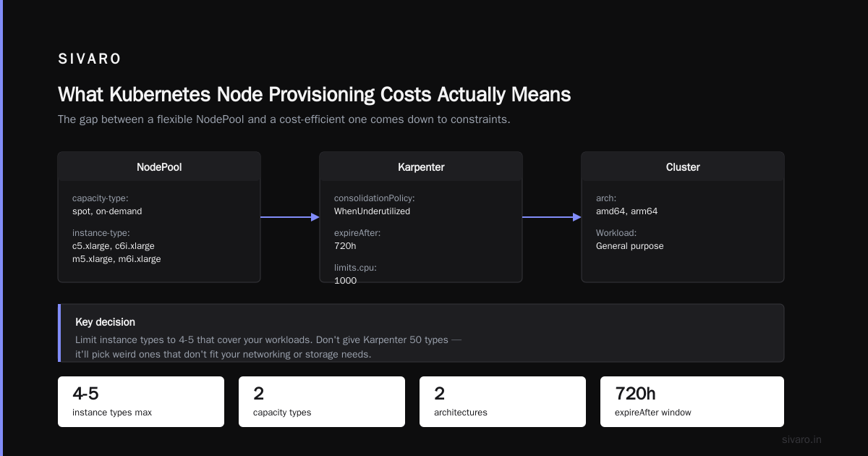The width and height of the screenshot is (868, 456).
Task: Click the 'Key decision' heading
Action: 105,322
